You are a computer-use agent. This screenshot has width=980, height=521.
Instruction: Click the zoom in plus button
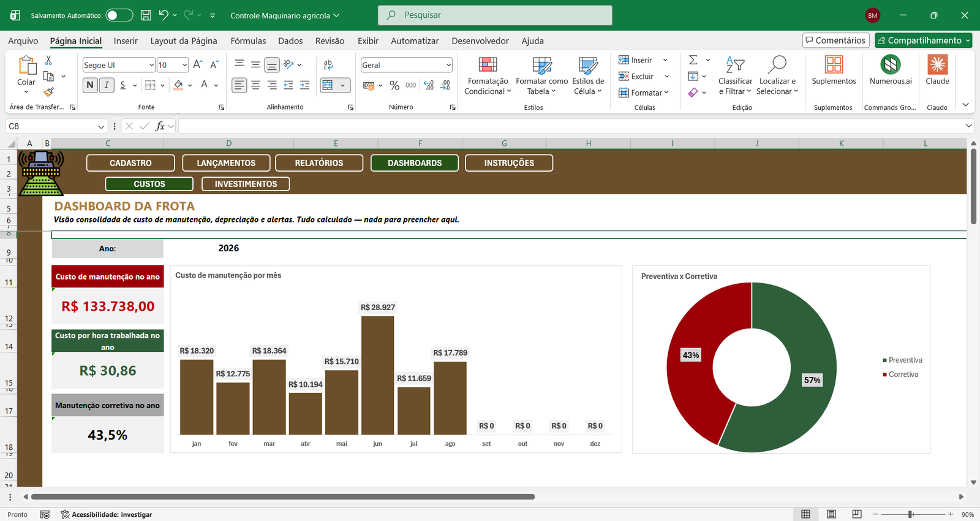pyautogui.click(x=951, y=514)
